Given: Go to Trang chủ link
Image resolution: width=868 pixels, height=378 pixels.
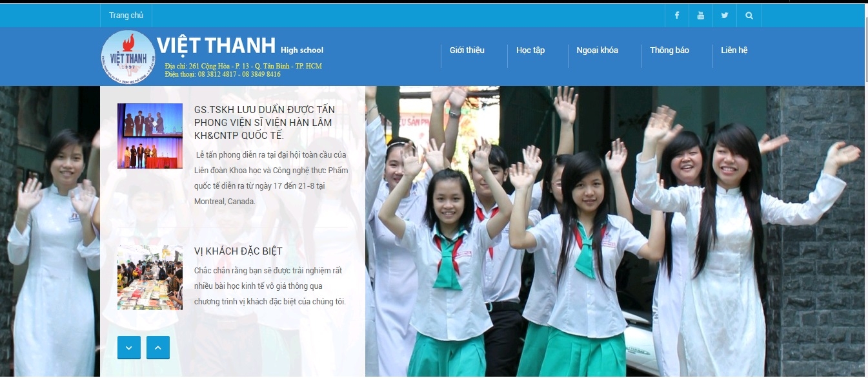Looking at the screenshot, I should [126, 16].
